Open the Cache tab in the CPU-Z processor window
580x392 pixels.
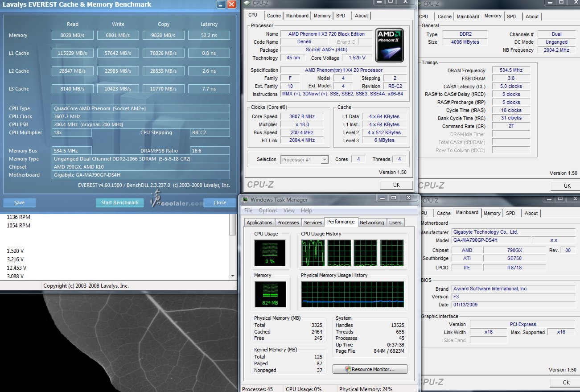pyautogui.click(x=274, y=16)
